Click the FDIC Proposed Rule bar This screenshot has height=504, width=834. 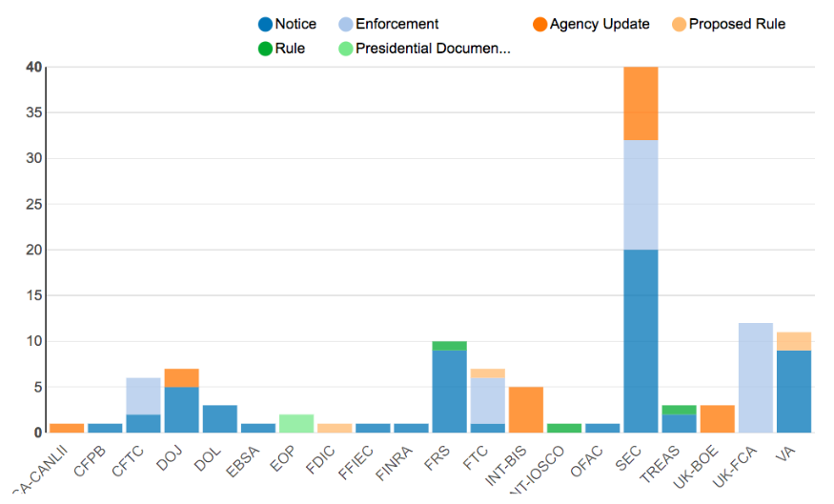tap(335, 428)
